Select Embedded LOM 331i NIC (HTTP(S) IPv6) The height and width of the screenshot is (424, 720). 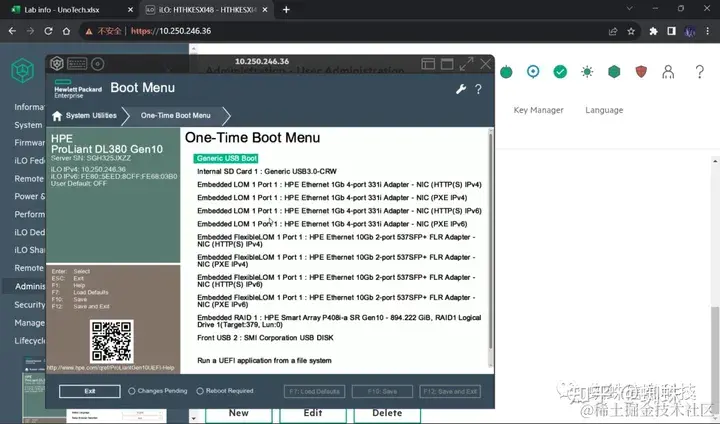point(339,211)
